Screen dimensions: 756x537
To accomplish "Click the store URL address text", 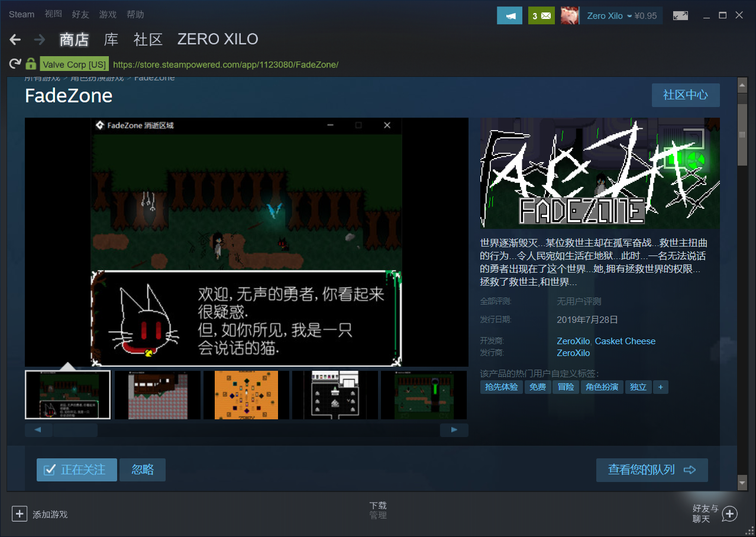I will click(x=225, y=64).
